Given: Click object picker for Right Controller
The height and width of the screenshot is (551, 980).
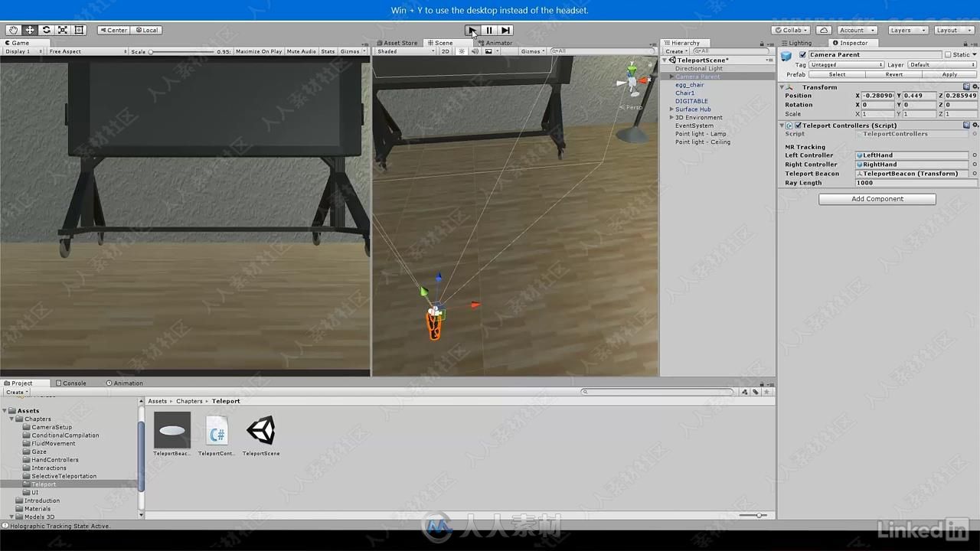Looking at the screenshot, I should click(975, 165).
